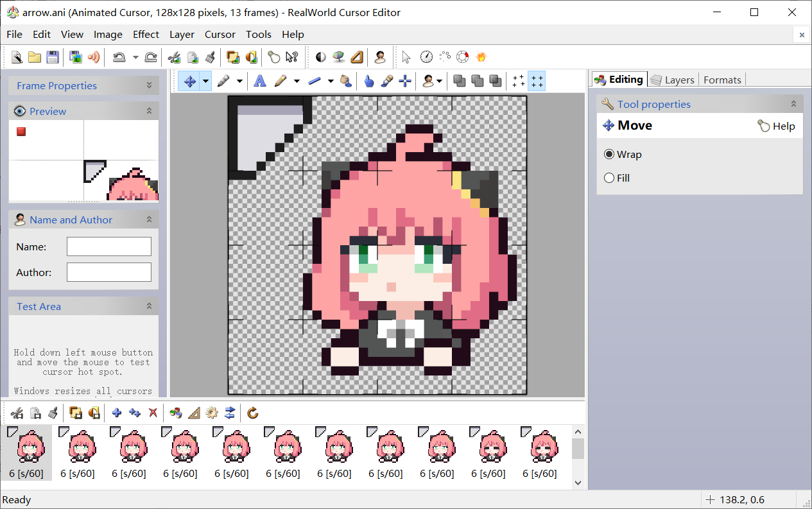Click the context help arrow-question icon
Viewport: 812px width, 509px height.
(x=292, y=57)
